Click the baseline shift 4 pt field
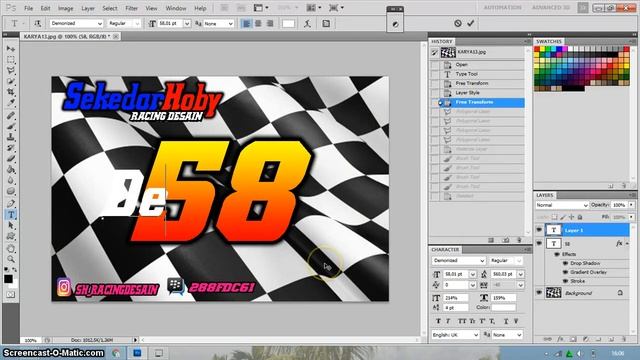The height and width of the screenshot is (360, 640). tap(455, 307)
